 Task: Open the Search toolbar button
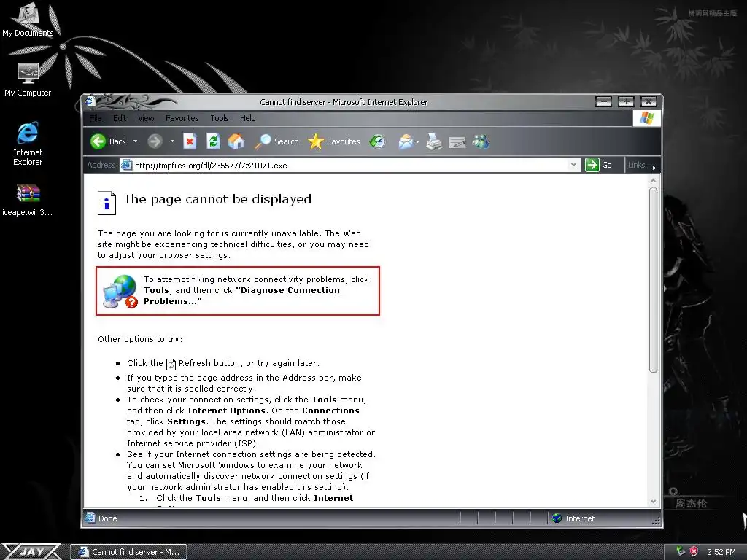276,141
